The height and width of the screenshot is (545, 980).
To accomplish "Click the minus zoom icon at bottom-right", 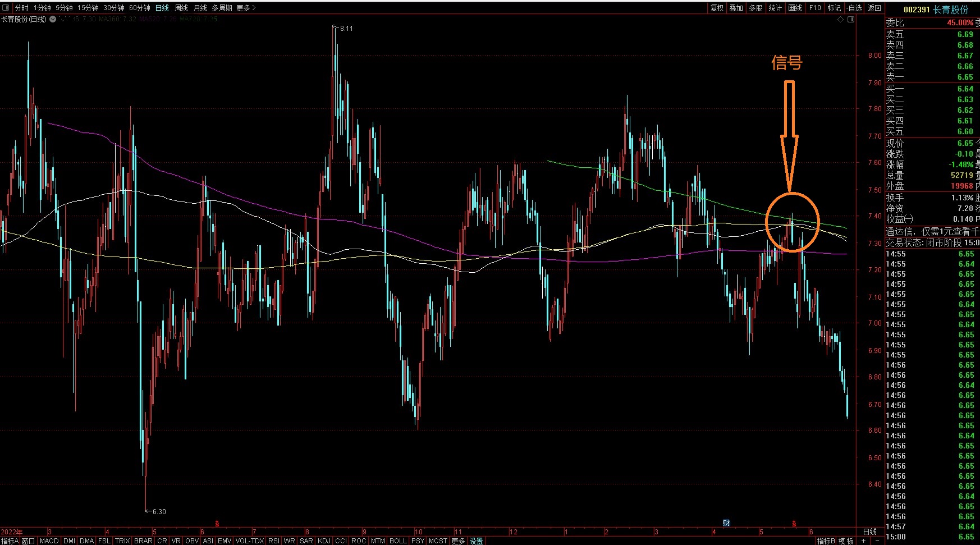I will (x=877, y=541).
